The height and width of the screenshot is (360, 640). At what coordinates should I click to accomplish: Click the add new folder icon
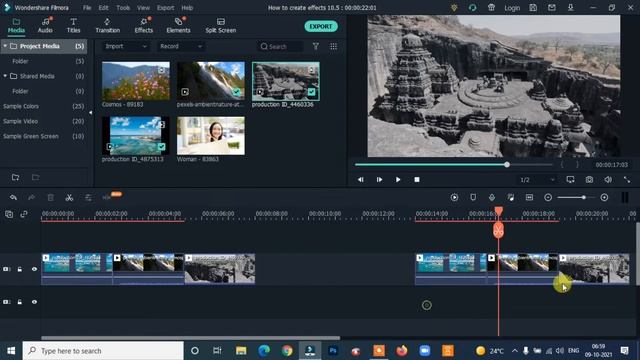tap(16, 177)
